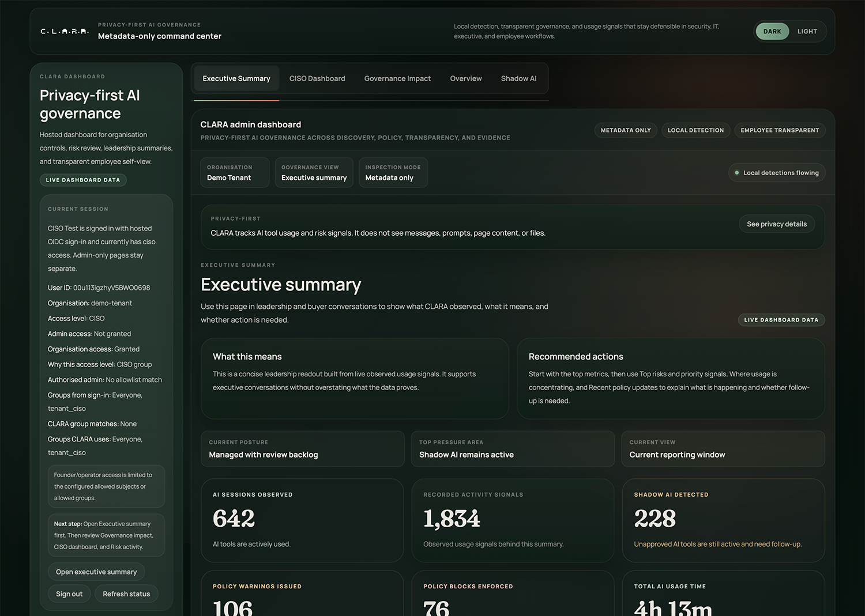Toggle the Metadata only inspection mode
The width and height of the screenshot is (865, 616).
(393, 172)
